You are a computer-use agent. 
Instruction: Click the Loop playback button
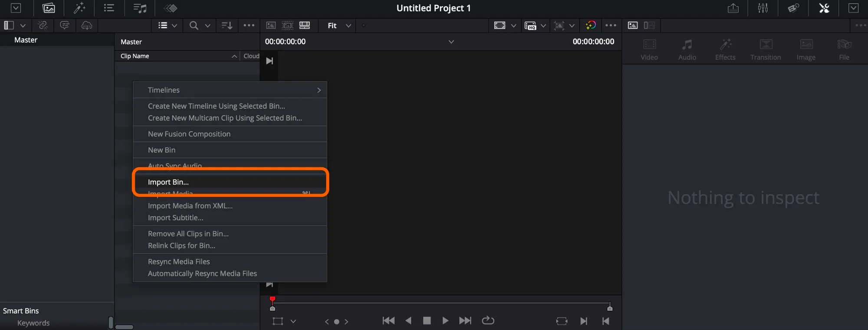coord(488,320)
